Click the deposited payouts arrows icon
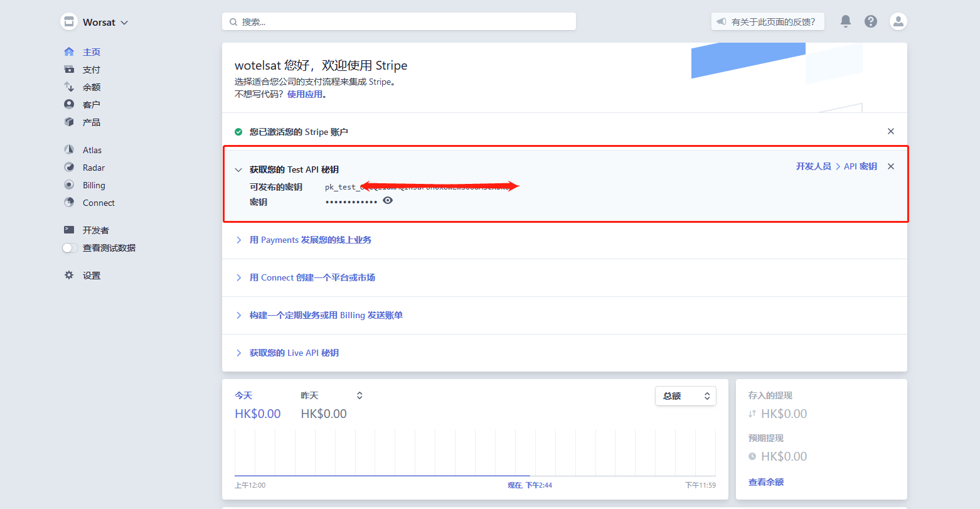Image resolution: width=980 pixels, height=509 pixels. (752, 414)
